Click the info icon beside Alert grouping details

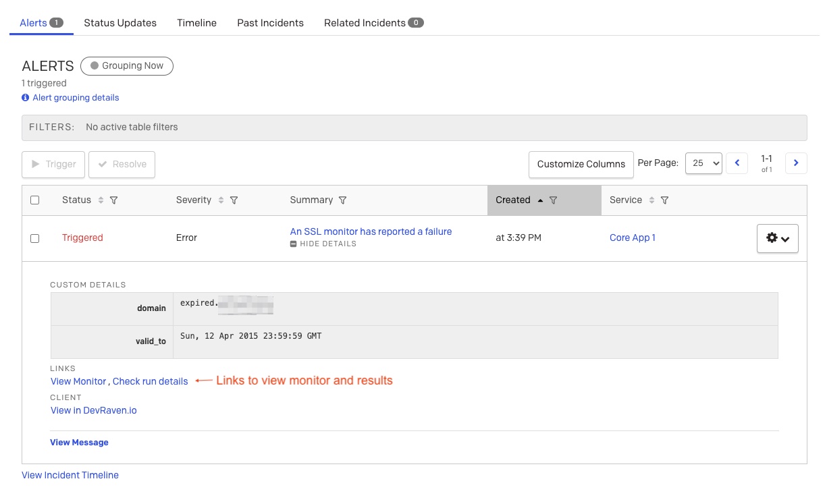[x=25, y=97]
